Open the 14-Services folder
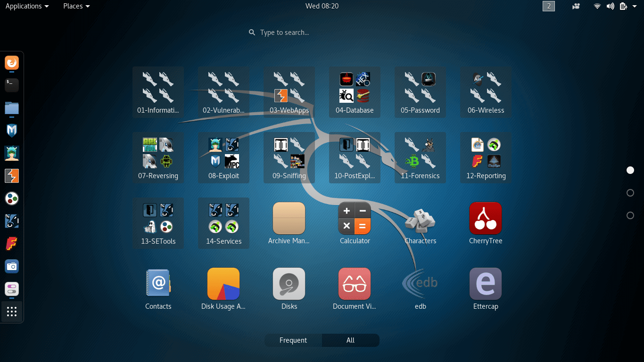The width and height of the screenshot is (644, 362). 223,223
